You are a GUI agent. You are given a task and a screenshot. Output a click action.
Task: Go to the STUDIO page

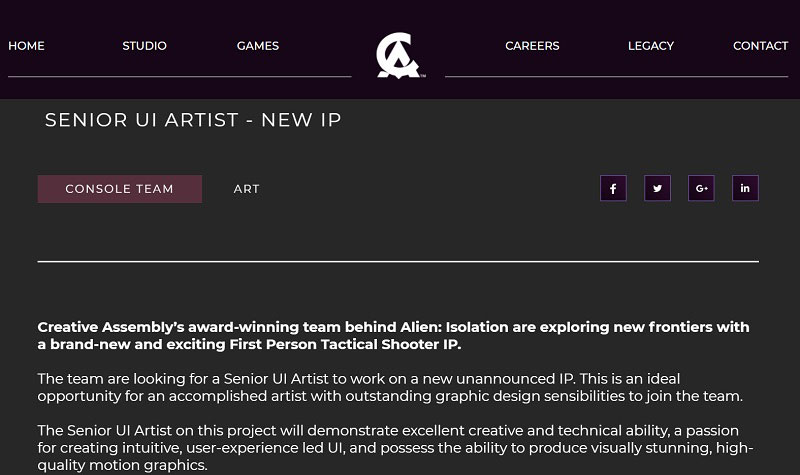click(144, 46)
